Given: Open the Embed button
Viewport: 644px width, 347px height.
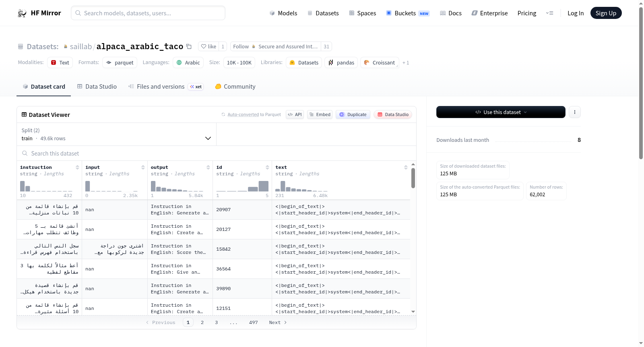Looking at the screenshot, I should [320, 114].
